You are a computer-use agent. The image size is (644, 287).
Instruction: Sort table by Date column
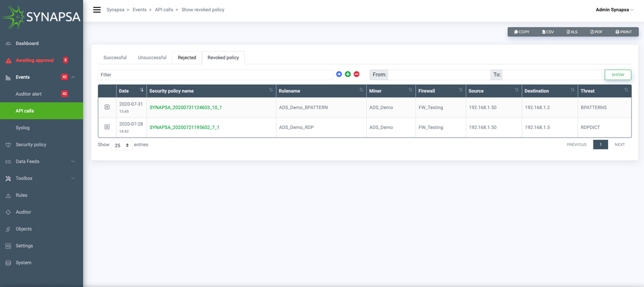tap(131, 91)
